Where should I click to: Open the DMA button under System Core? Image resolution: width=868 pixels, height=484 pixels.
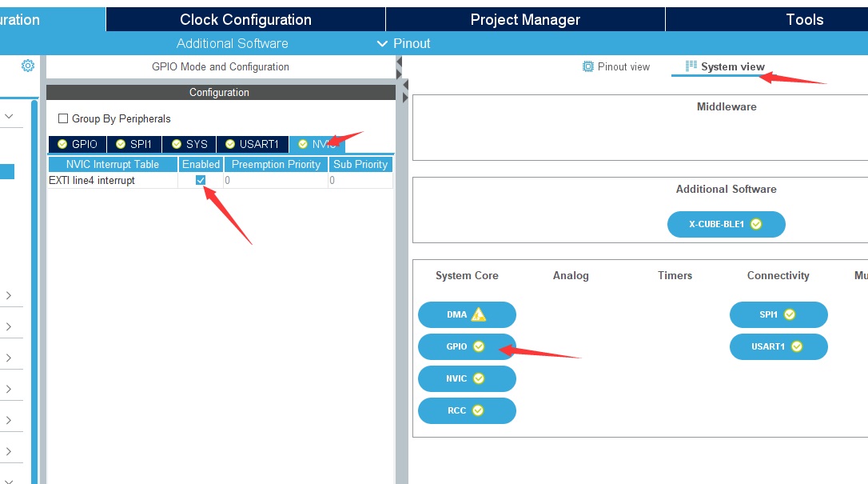coord(467,314)
